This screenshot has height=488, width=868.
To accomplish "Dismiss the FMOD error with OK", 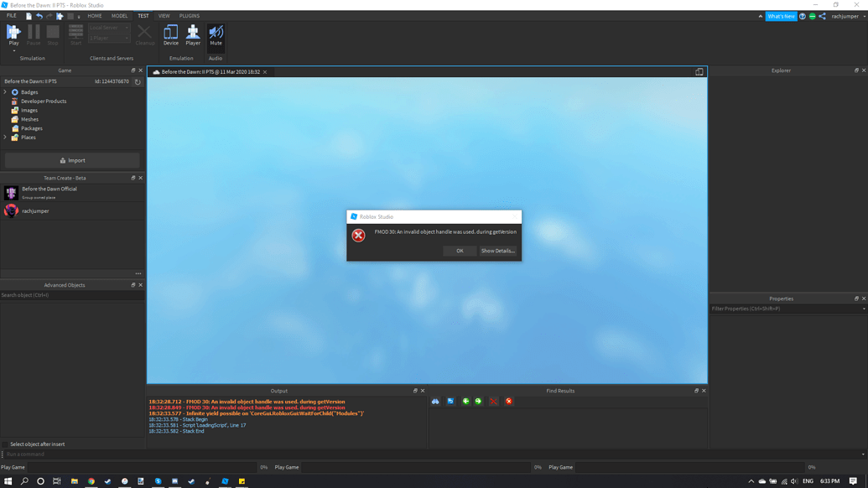I will [x=459, y=250].
